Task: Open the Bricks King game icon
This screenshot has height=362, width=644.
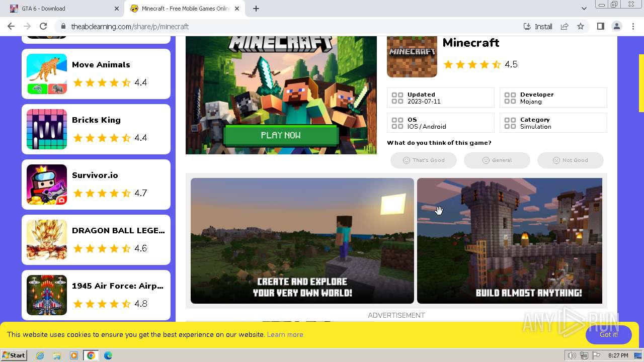Action: (47, 129)
